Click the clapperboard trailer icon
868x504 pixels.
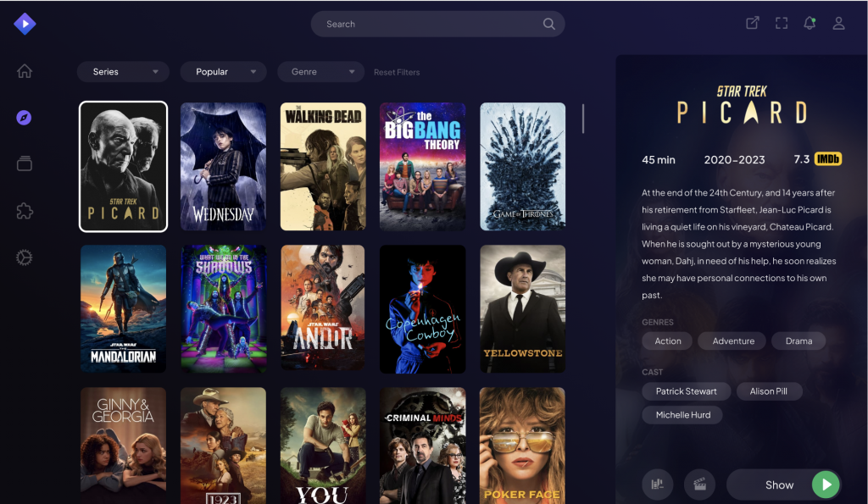[699, 485]
